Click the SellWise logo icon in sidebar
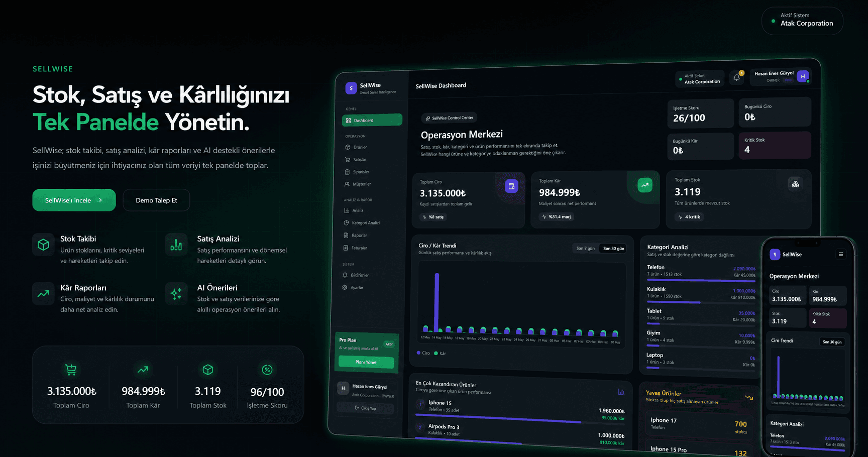 coord(351,88)
